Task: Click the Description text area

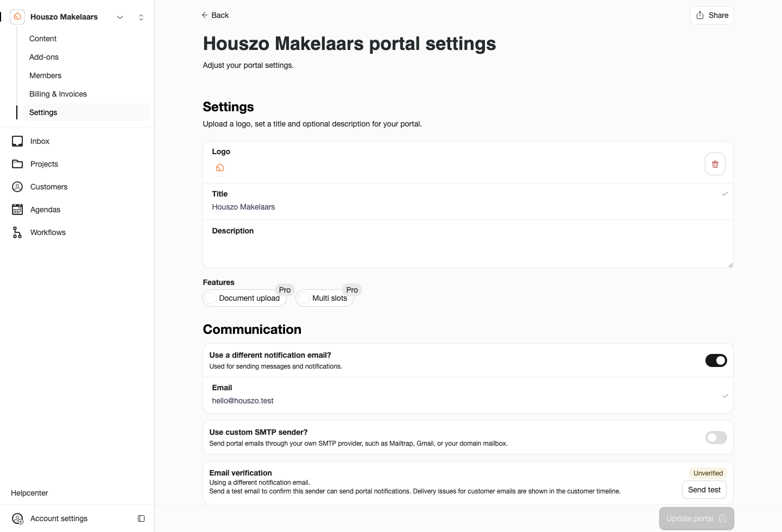Action: point(468,244)
